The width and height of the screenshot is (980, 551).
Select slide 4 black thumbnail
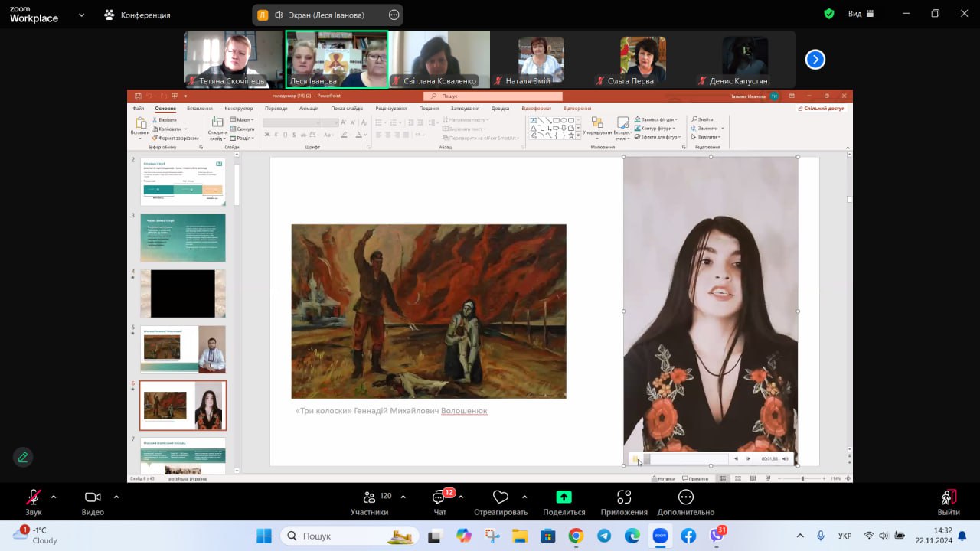pyautogui.click(x=183, y=293)
